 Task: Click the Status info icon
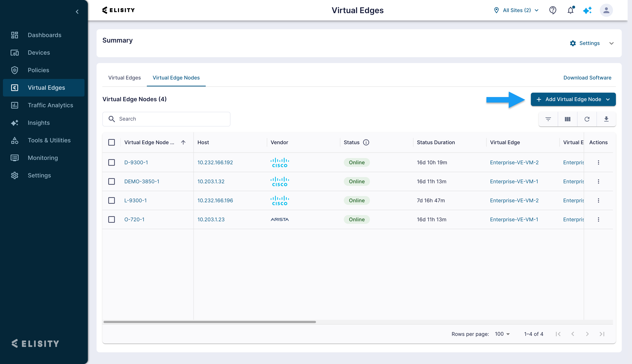coord(366,142)
